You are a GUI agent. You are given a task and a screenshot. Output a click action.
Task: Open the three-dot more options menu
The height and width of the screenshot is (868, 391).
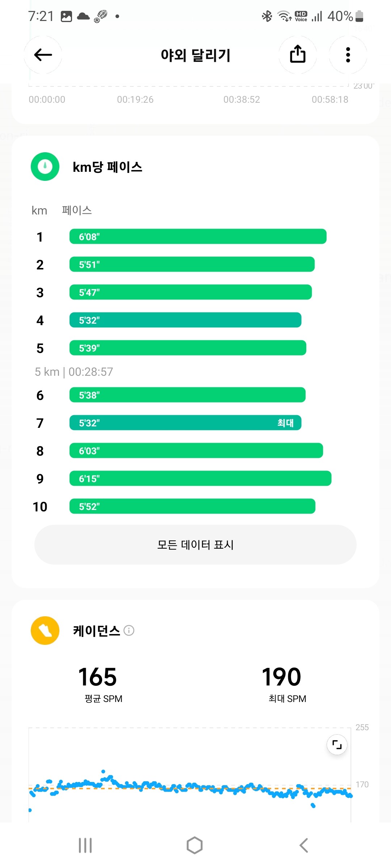coord(348,55)
